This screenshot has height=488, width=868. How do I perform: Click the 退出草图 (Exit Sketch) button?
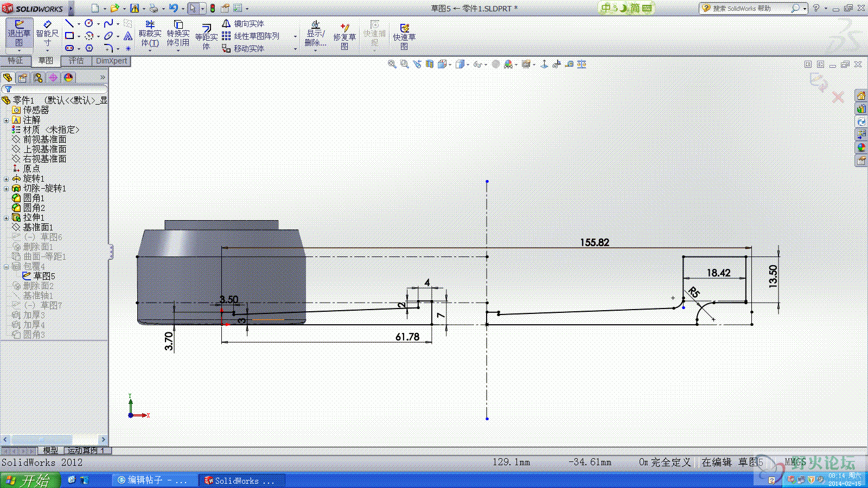(x=19, y=35)
